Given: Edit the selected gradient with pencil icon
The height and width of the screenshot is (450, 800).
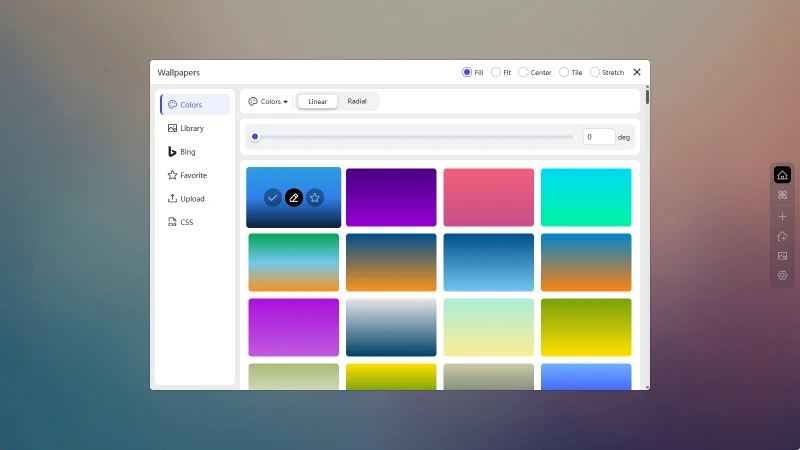Looking at the screenshot, I should [x=294, y=197].
